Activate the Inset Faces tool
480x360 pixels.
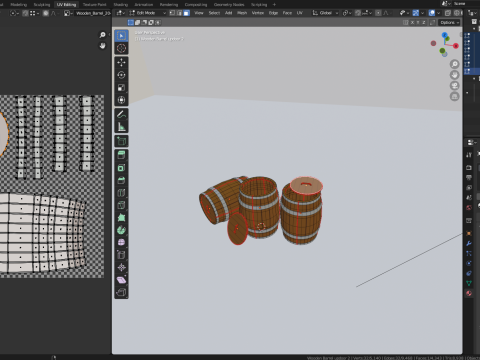pos(121,168)
